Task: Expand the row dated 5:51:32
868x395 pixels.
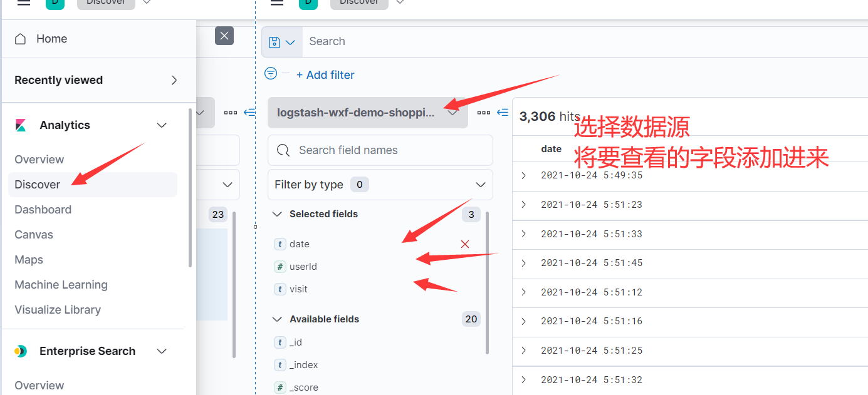Action: coord(524,380)
